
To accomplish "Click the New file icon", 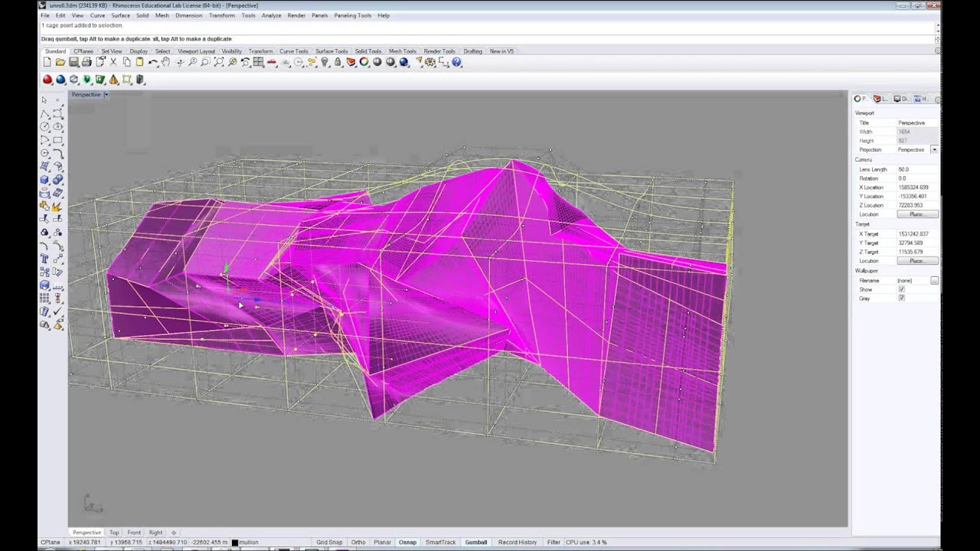I will (x=47, y=62).
